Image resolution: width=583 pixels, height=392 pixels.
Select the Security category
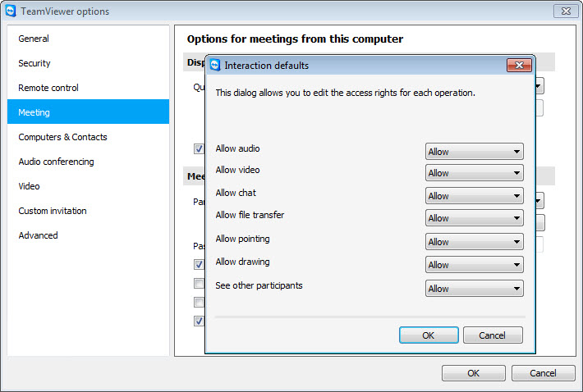88,63
